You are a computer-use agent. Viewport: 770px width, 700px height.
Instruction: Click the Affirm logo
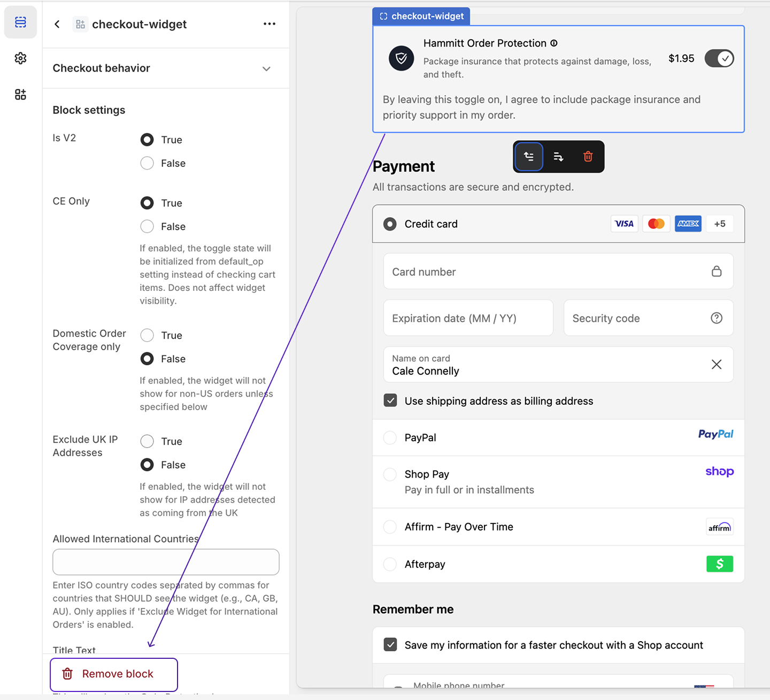[x=720, y=527]
